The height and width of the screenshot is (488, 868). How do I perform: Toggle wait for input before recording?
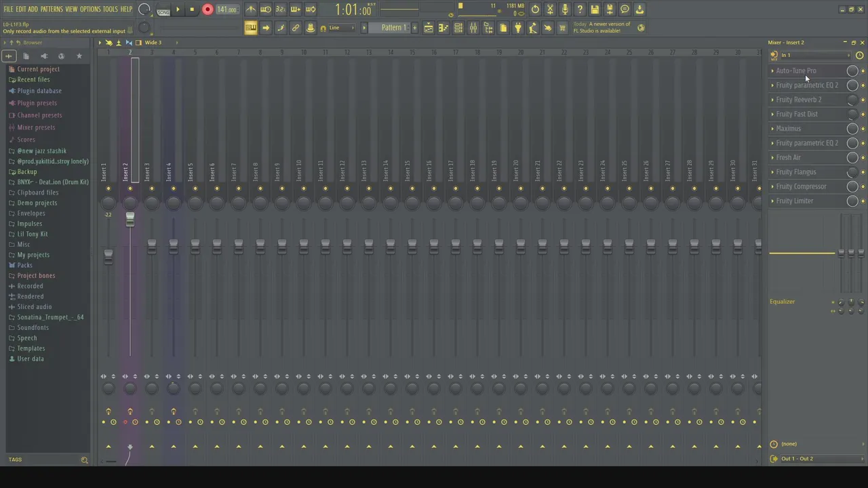(x=266, y=9)
